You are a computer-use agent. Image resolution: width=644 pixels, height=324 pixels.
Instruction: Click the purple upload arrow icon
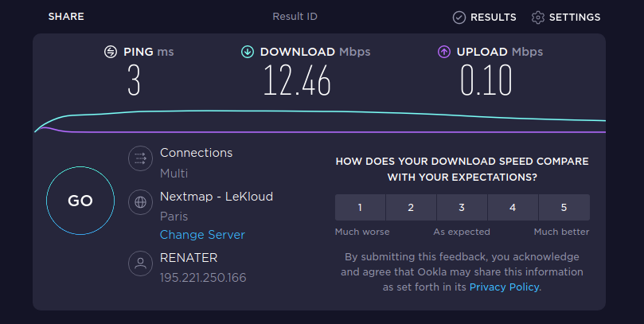[444, 52]
